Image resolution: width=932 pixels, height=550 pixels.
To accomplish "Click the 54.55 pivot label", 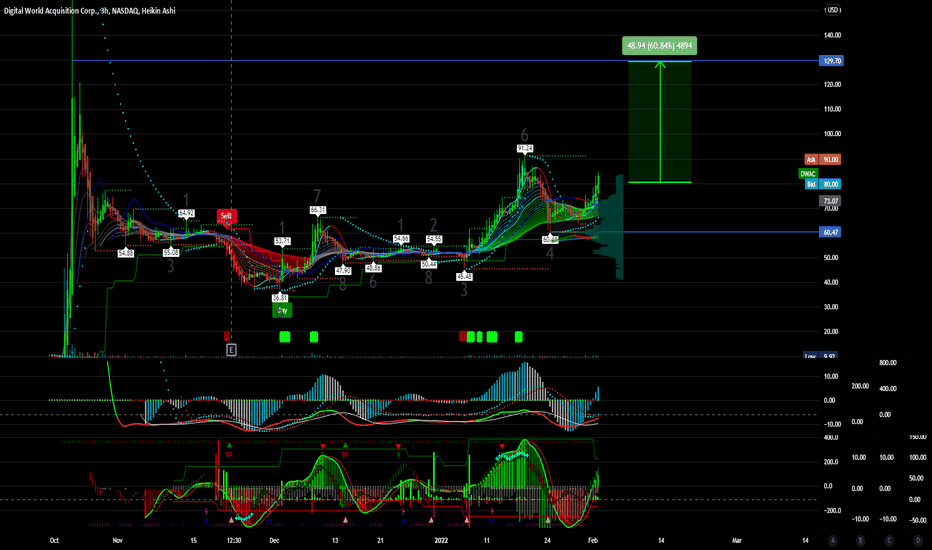I will (x=434, y=239).
